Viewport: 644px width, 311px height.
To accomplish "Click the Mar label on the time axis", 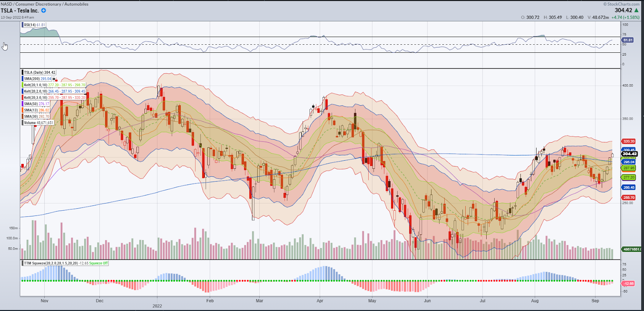I will 260,301.
